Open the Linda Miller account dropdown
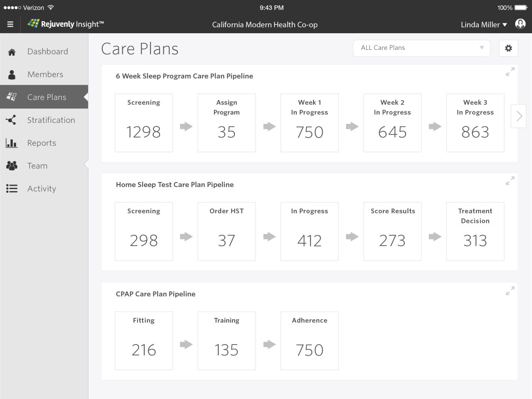 tap(484, 25)
